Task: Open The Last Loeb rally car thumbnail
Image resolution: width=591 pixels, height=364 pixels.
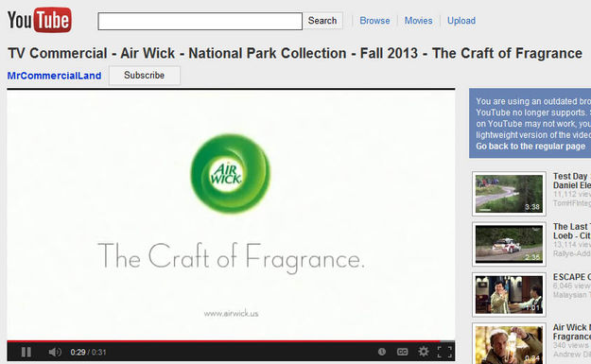Action: [x=509, y=244]
